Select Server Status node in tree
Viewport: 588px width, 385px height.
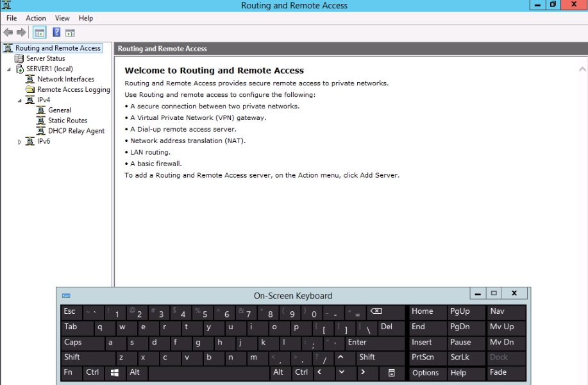coord(45,58)
